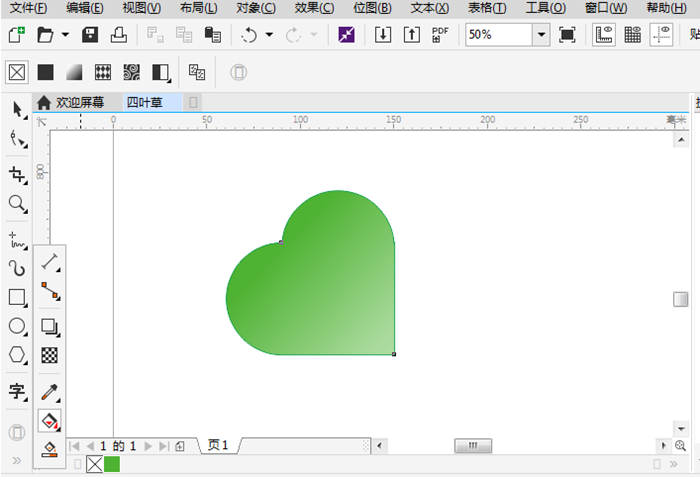Screen dimensions: 700x477
Task: Toggle the grid display button
Action: pyautogui.click(x=632, y=35)
